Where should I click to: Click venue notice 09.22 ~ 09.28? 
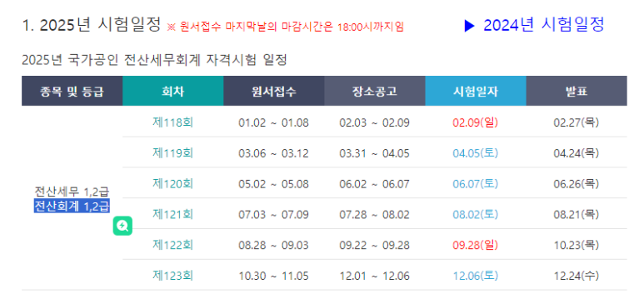[x=375, y=246]
